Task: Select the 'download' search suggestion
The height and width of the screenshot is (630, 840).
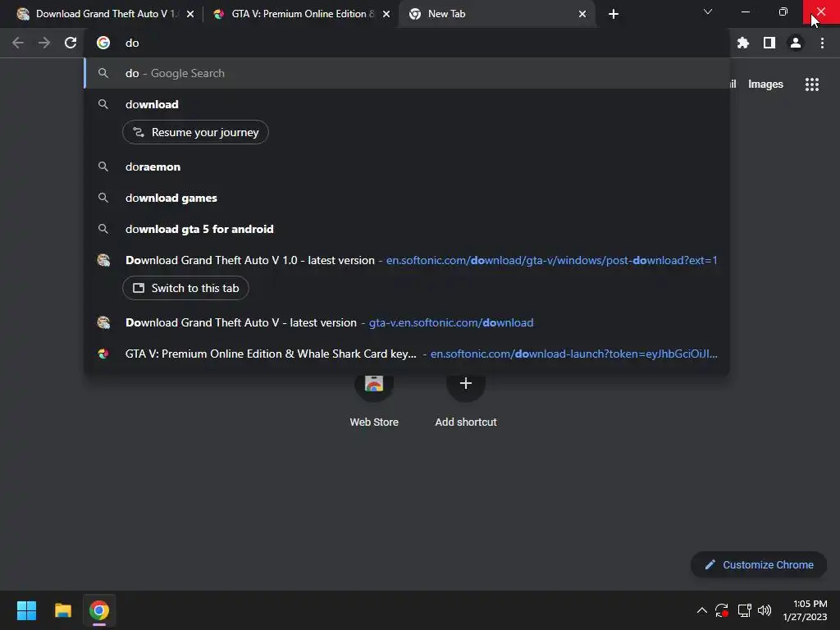Action: click(407, 104)
